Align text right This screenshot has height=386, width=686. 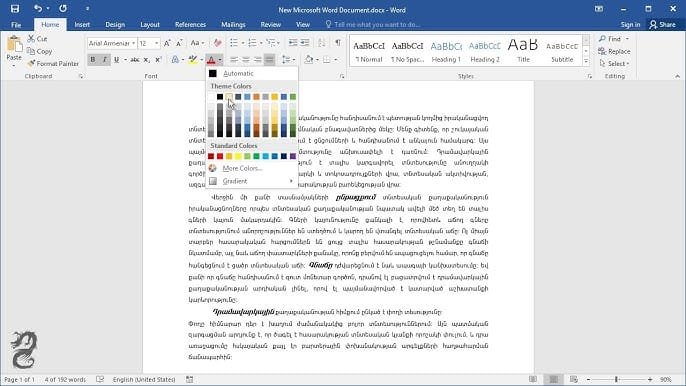pos(258,60)
